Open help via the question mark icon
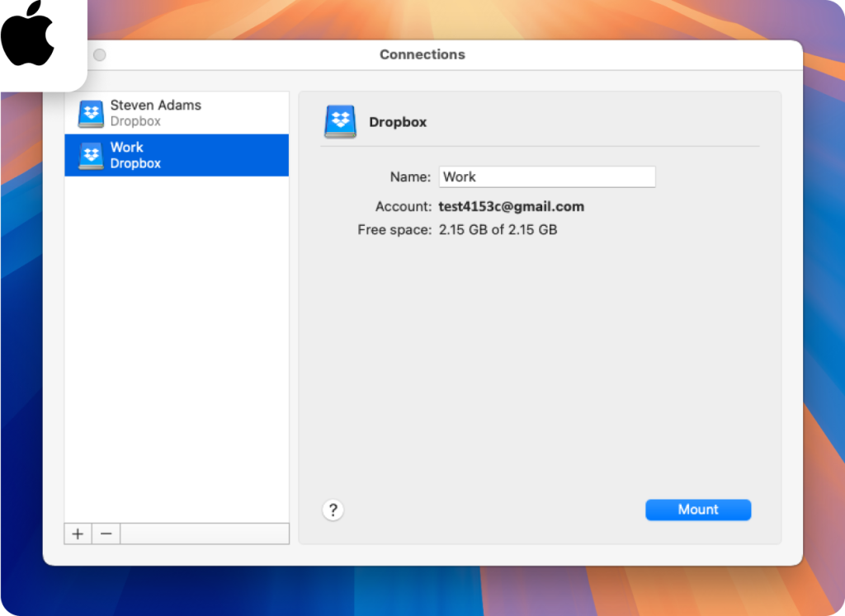 click(333, 510)
